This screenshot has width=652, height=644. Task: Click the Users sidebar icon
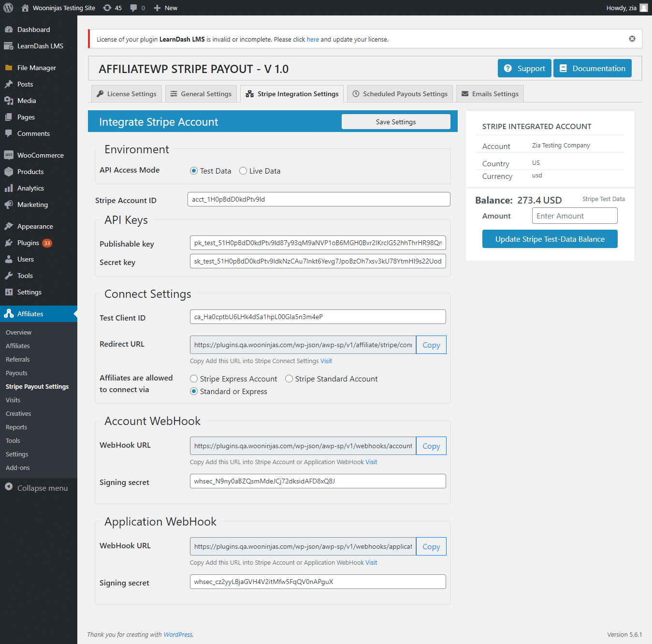9,259
